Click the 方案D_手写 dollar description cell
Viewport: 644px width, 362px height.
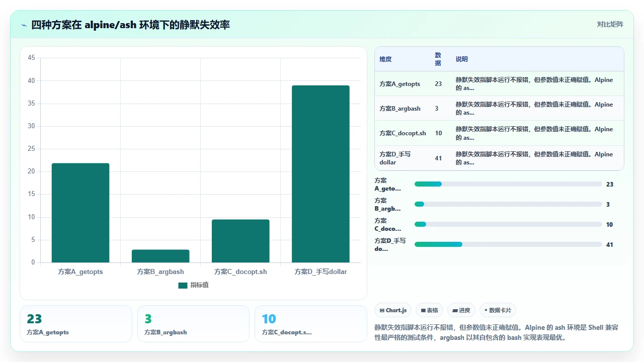(x=534, y=158)
